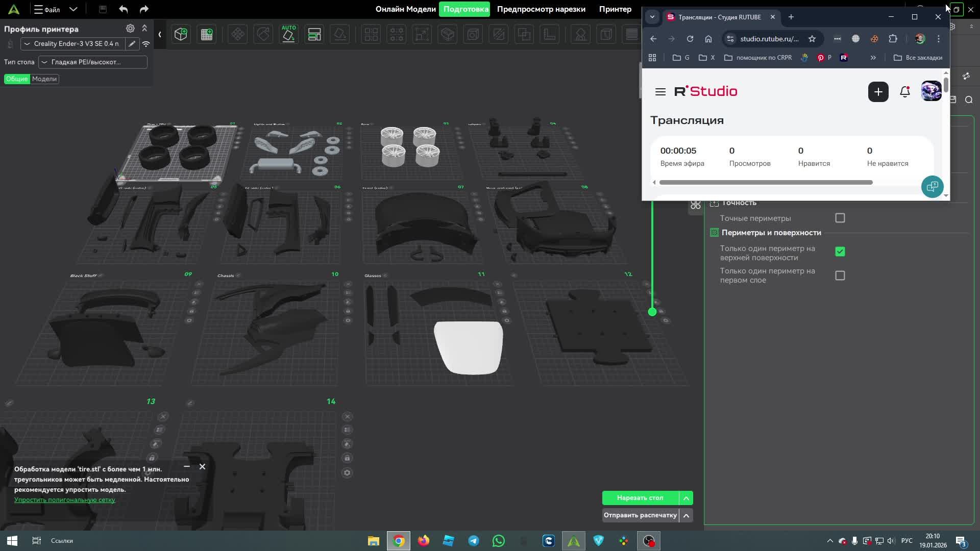This screenshot has width=980, height=551.
Task: Enable the 'Точные периметры' checkbox
Action: [840, 218]
